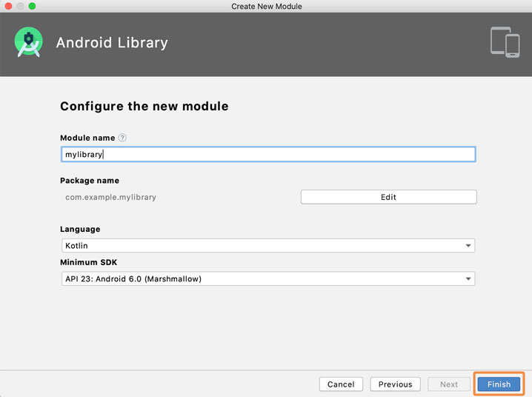The image size is (532, 397).
Task: Click the Package name label
Action: click(90, 181)
